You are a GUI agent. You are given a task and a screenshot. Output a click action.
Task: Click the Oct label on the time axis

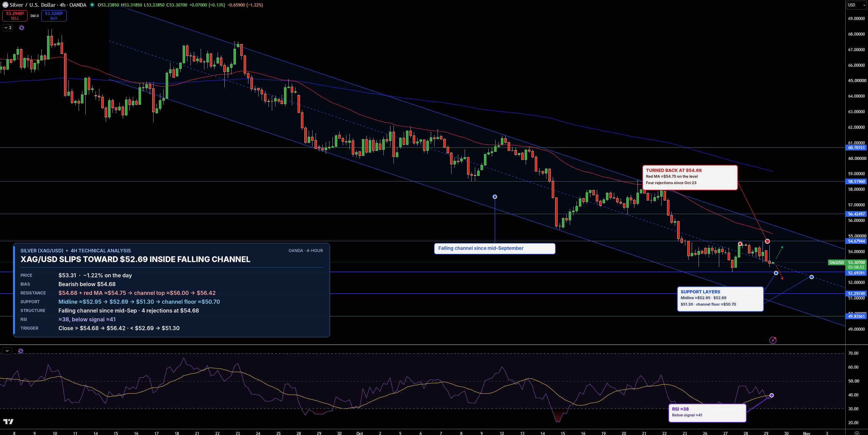(360, 433)
